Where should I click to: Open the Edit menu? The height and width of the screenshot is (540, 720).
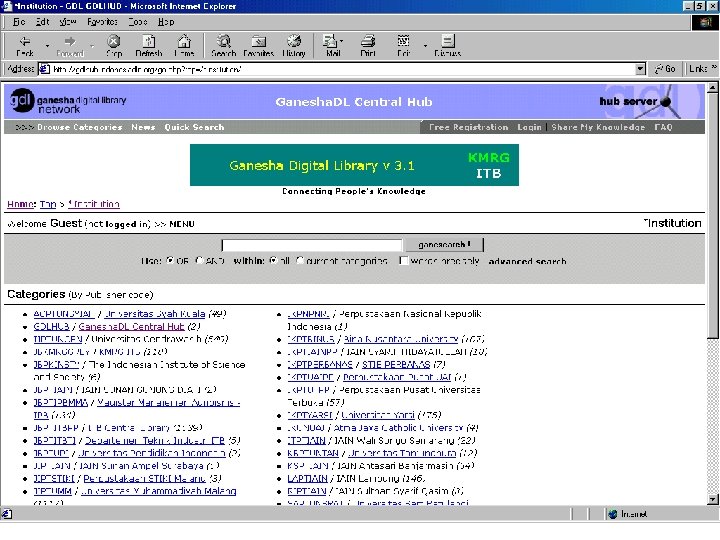point(42,22)
